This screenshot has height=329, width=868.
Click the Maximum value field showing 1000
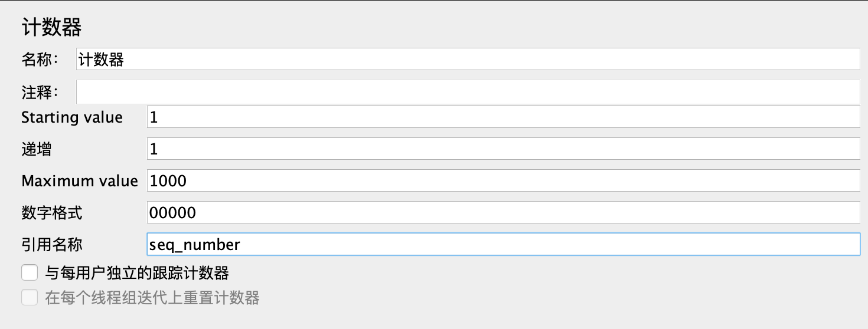point(503,180)
